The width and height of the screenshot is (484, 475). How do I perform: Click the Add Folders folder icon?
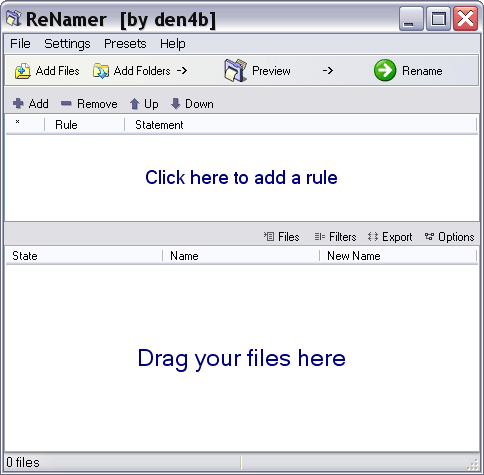click(101, 71)
